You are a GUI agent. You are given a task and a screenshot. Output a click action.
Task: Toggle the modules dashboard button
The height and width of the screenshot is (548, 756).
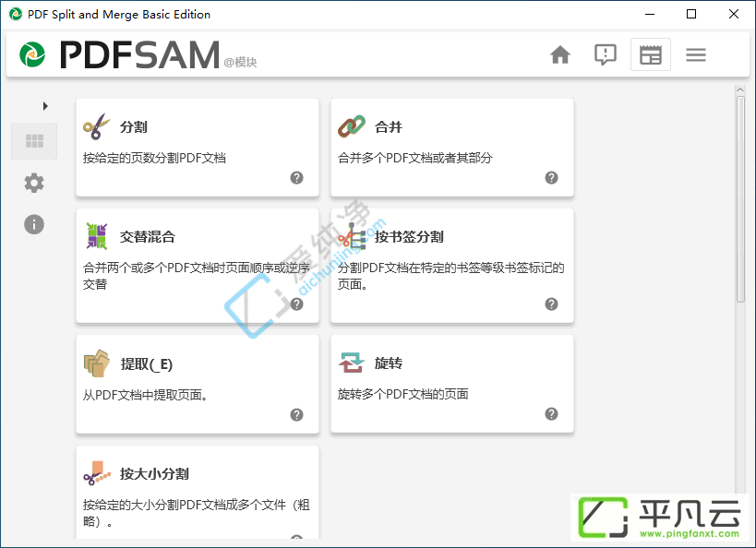pyautogui.click(x=651, y=54)
